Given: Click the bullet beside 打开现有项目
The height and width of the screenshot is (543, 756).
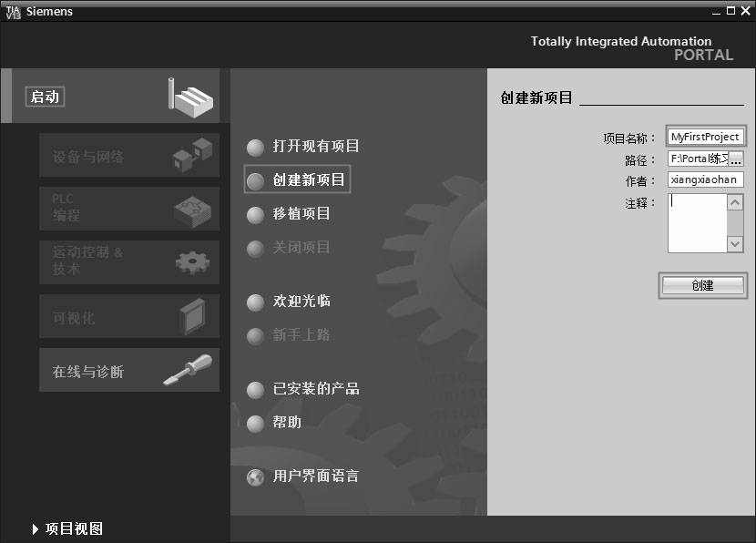Looking at the screenshot, I should (255, 148).
